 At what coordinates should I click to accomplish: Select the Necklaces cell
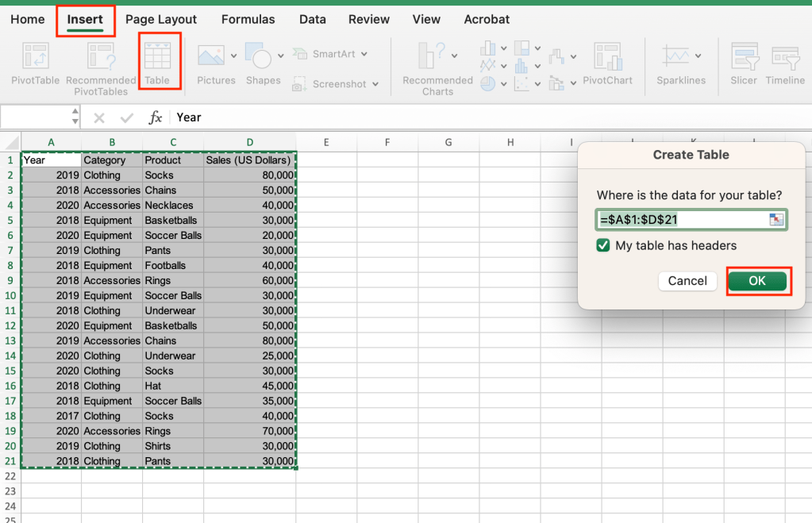173,205
